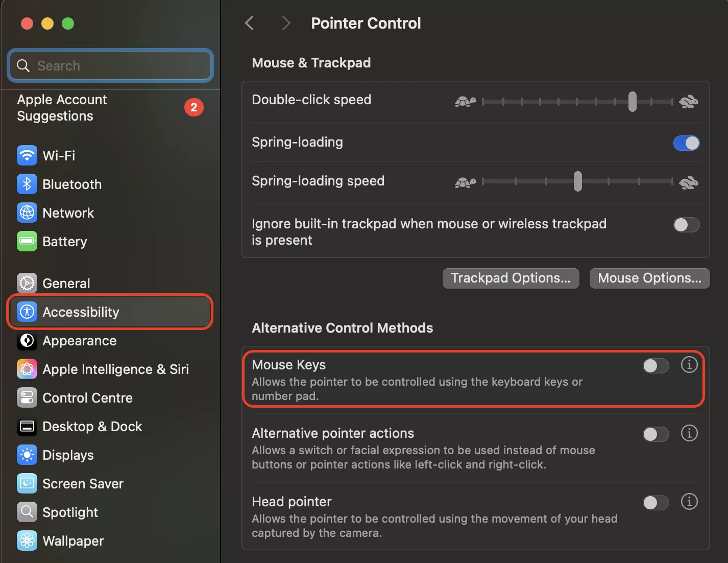Turn on Head pointer toggle
Viewport: 728px width, 563px height.
click(x=656, y=503)
